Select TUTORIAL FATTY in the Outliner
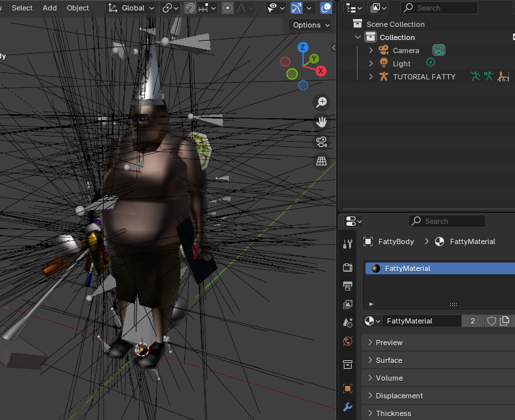The height and width of the screenshot is (420, 515). point(424,77)
